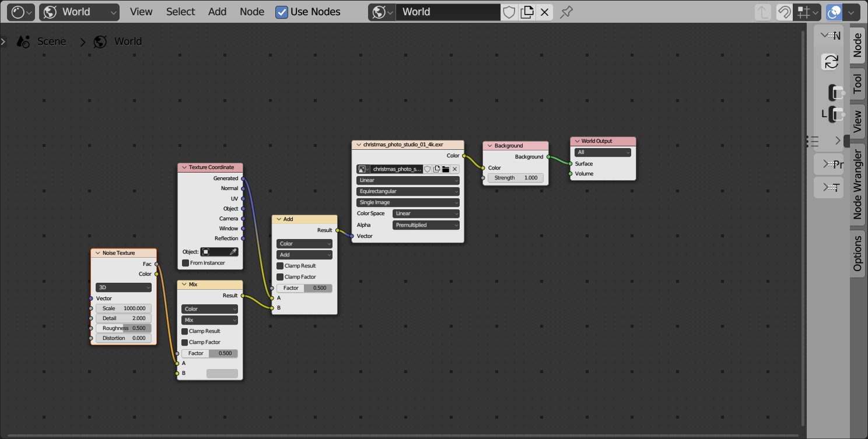The image size is (868, 439).
Task: Collapse the Noise Texture node
Action: pyautogui.click(x=97, y=253)
